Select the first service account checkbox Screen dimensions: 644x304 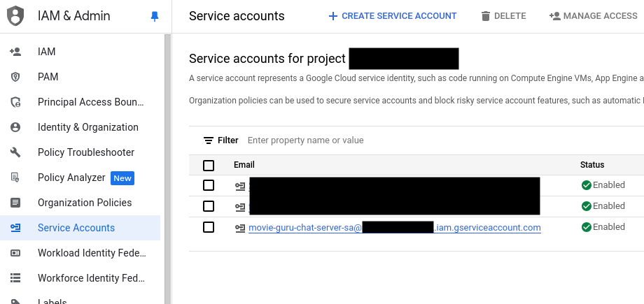tap(209, 185)
